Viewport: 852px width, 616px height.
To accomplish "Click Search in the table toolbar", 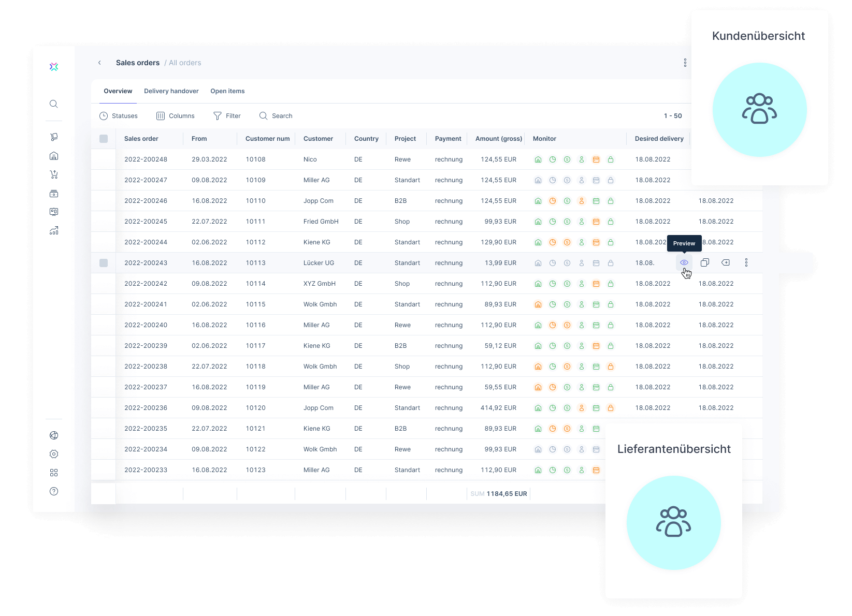I will click(x=276, y=116).
